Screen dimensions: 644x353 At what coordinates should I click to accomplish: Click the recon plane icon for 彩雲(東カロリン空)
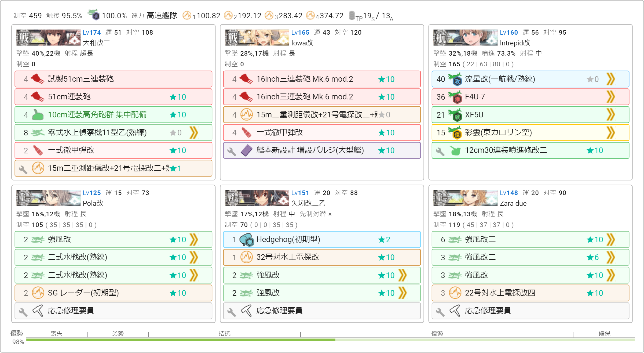(455, 133)
